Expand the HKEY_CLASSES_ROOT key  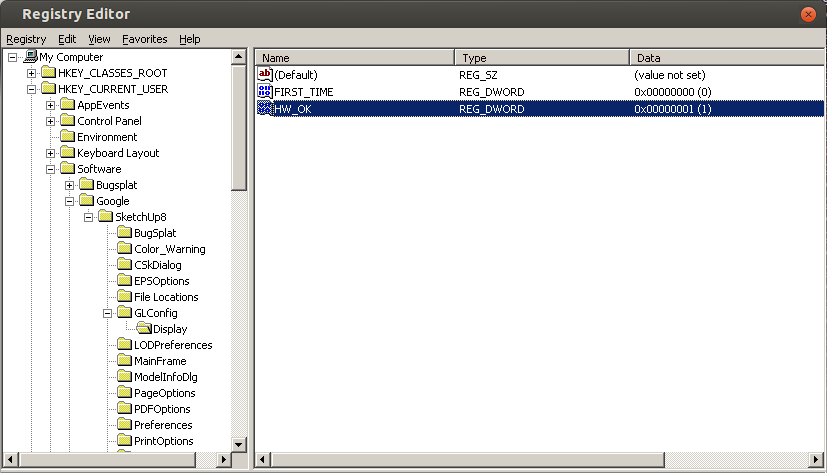point(32,73)
